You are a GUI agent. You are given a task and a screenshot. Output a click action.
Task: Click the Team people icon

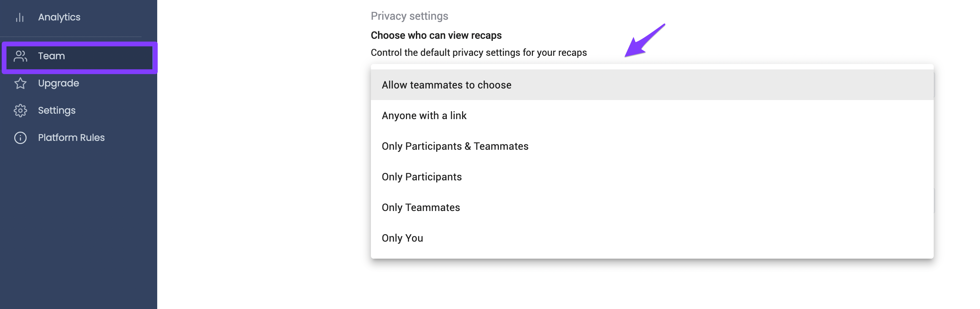coord(20,56)
